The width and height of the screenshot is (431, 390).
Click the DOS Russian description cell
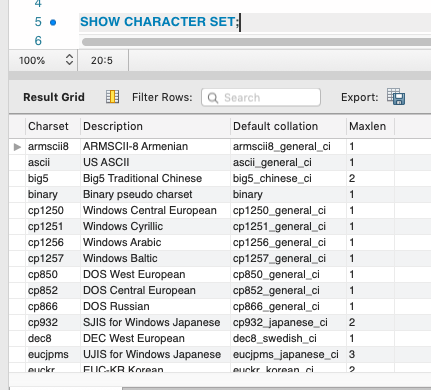pyautogui.click(x=155, y=306)
